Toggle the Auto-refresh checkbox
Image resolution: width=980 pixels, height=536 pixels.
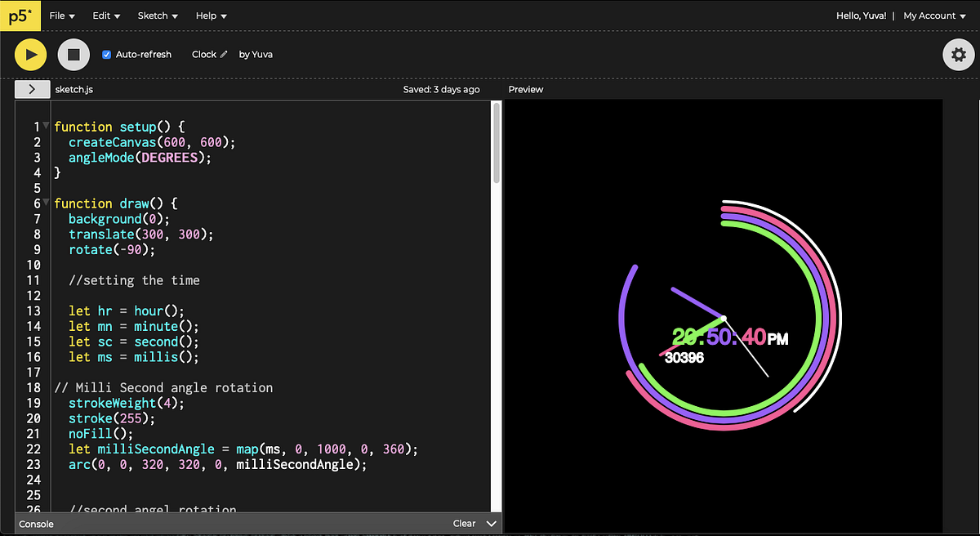coord(105,54)
